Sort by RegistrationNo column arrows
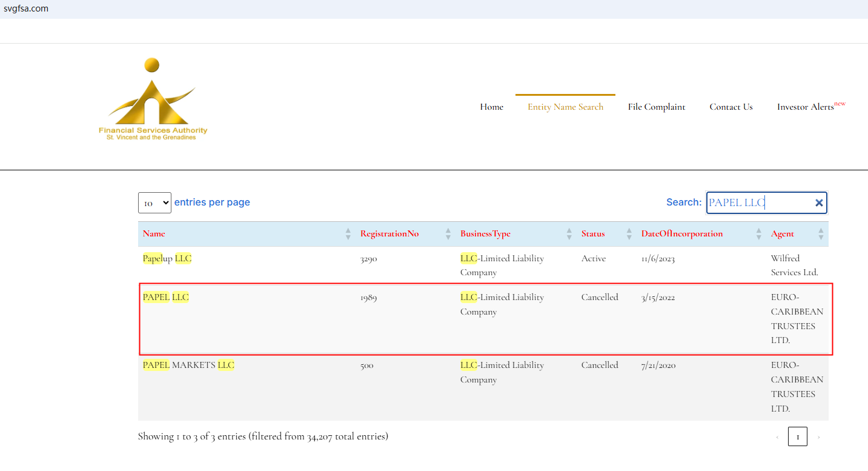Image resolution: width=868 pixels, height=471 pixels. tap(448, 234)
